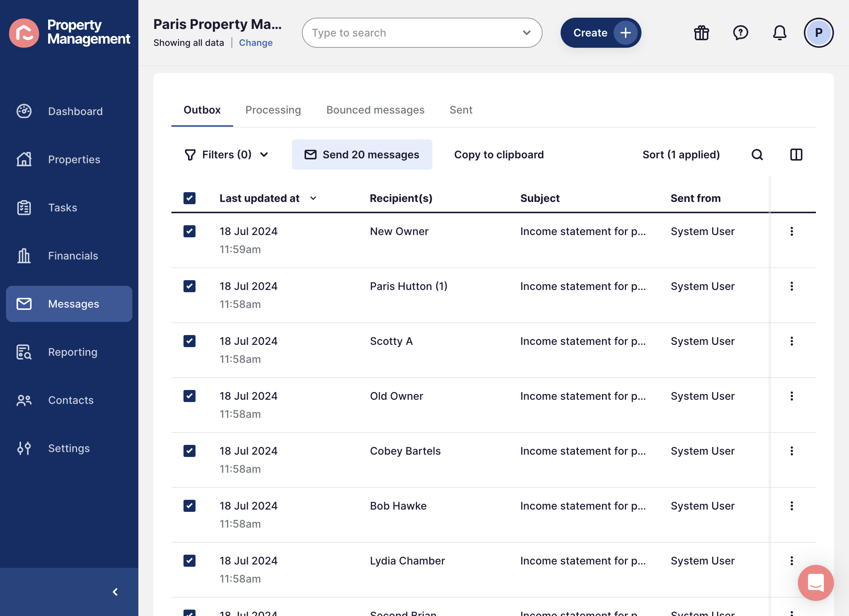Expand the Filters (0) dropdown
Screen dimensions: 849x616
[226, 155]
